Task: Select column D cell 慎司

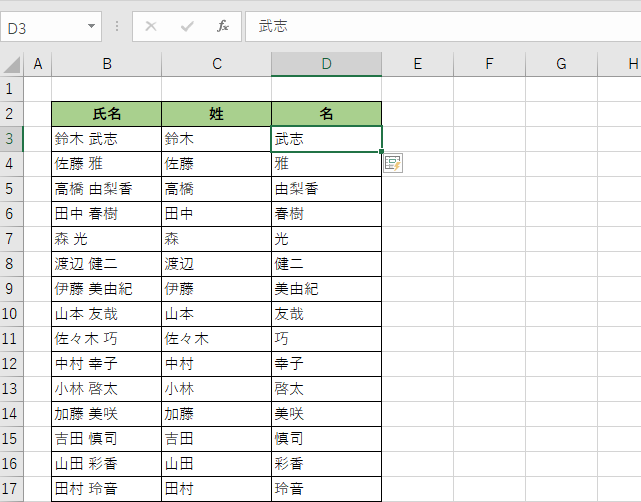Action: coord(326,439)
